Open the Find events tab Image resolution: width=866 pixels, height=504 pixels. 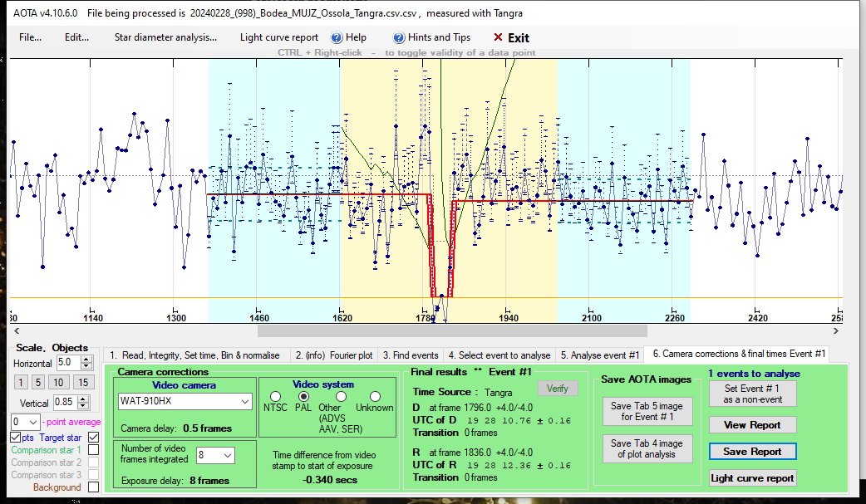point(411,355)
